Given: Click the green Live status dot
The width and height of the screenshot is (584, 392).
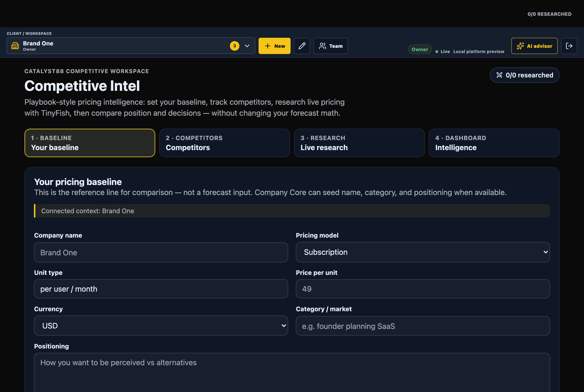Looking at the screenshot, I should pos(437,51).
